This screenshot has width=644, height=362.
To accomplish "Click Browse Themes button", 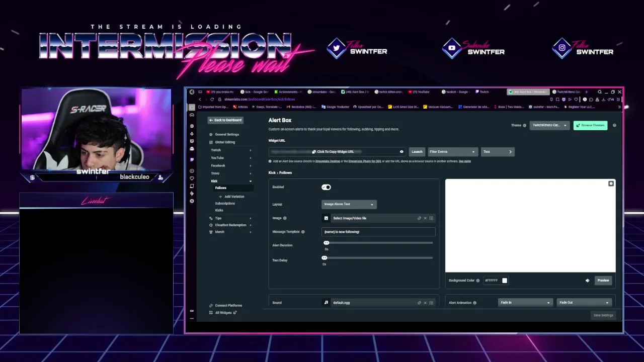I will tap(590, 125).
